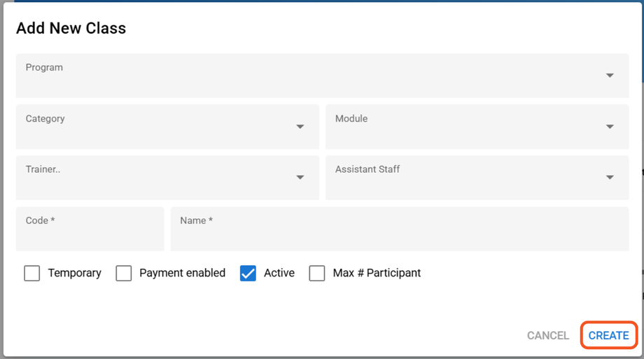
Task: Click the "Payment enabled" label text
Action: [182, 273]
